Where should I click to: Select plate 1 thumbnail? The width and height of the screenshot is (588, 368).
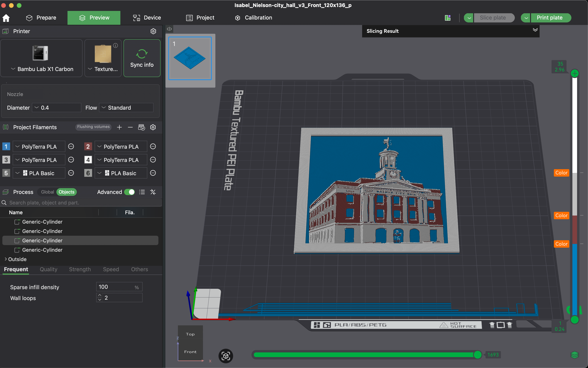coord(190,58)
